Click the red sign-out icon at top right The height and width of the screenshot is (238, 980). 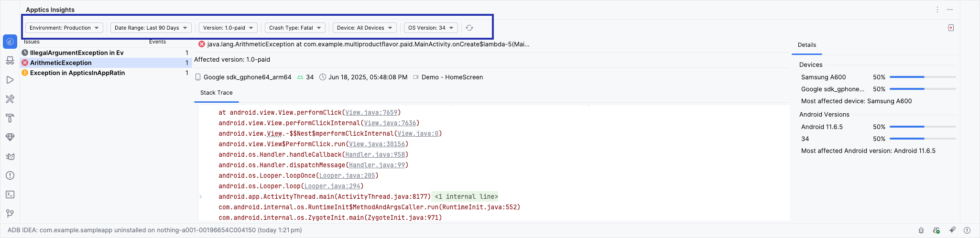(950, 28)
